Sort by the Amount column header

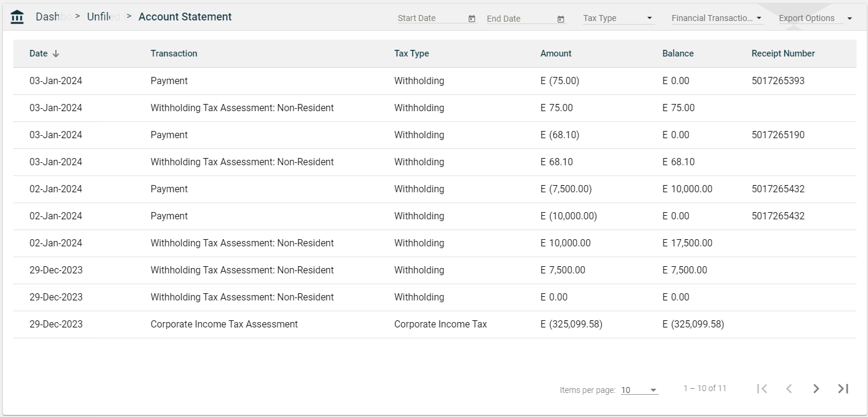556,53
